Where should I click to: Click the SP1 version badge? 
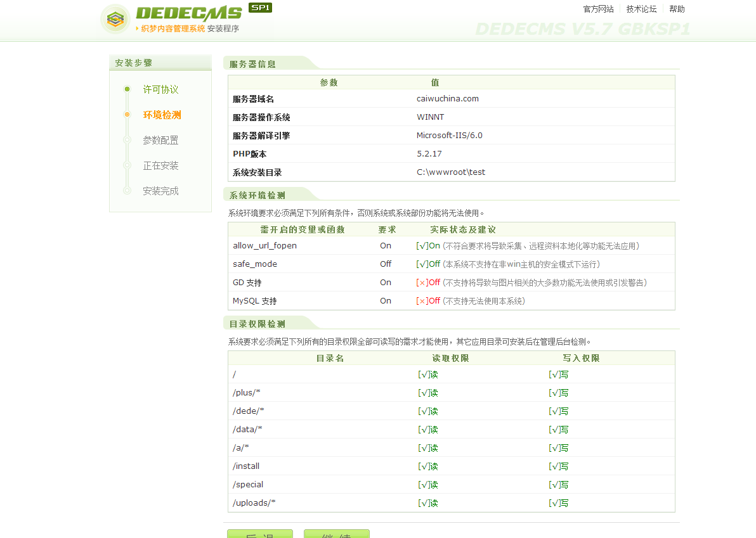coord(260,8)
